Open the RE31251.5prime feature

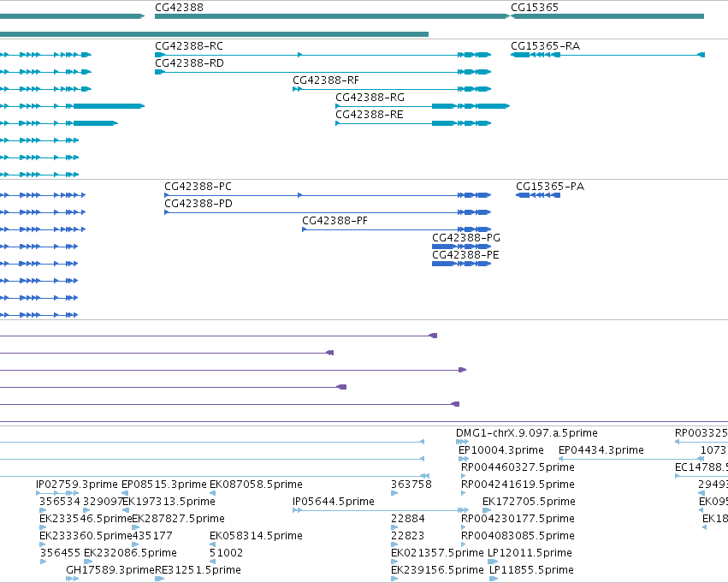tap(198, 570)
